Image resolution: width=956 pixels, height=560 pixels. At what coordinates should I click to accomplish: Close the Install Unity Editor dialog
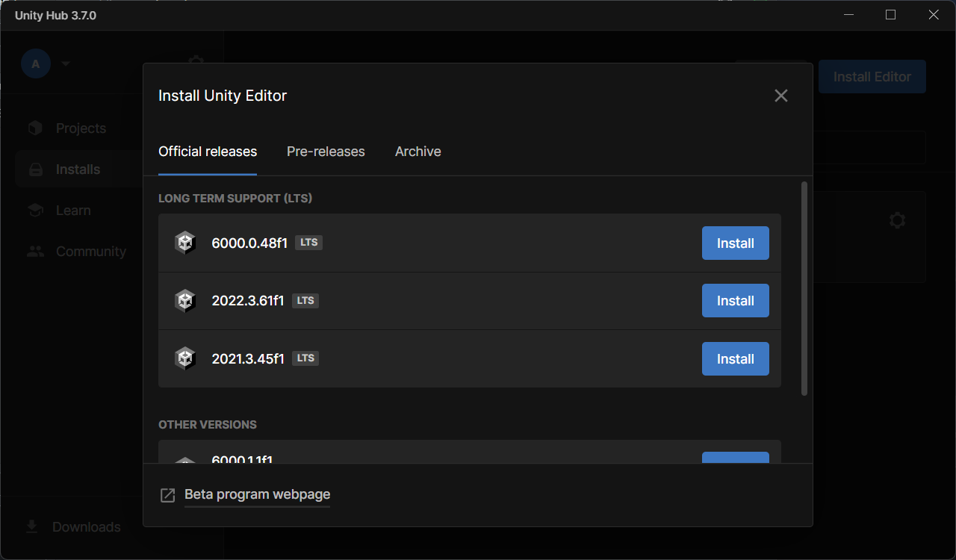tap(781, 96)
